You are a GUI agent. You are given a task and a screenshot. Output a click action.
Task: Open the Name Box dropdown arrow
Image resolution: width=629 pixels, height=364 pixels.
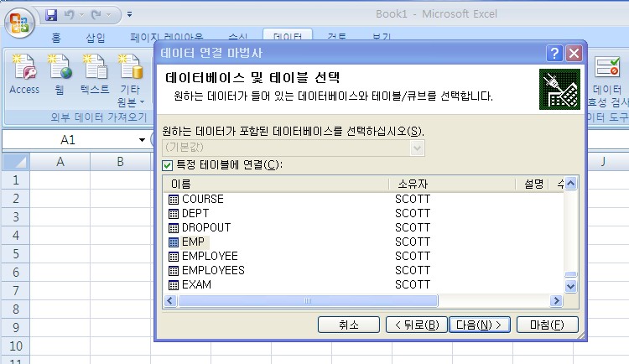tap(142, 140)
